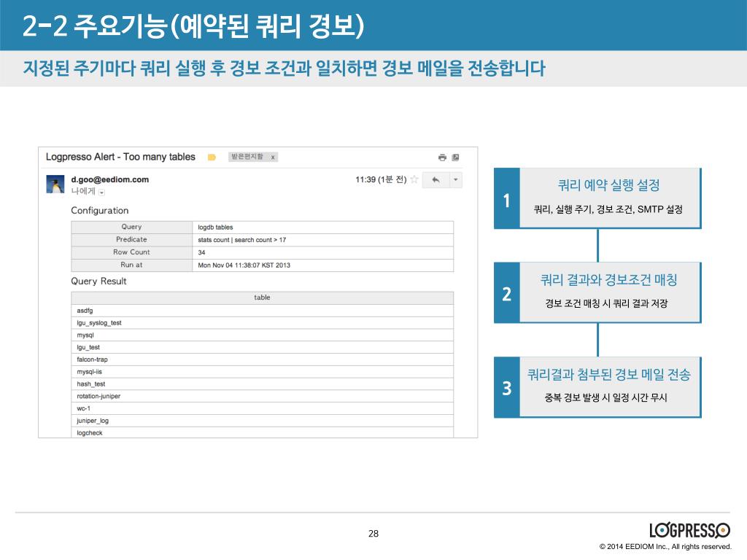Click the asdfg table row

[262, 311]
